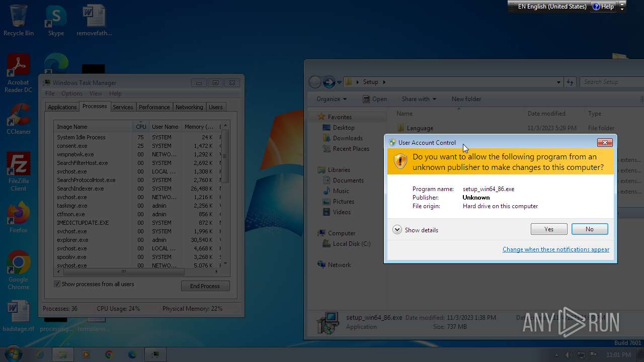Select SearchIndexer.exe process row

pyautogui.click(x=137, y=189)
